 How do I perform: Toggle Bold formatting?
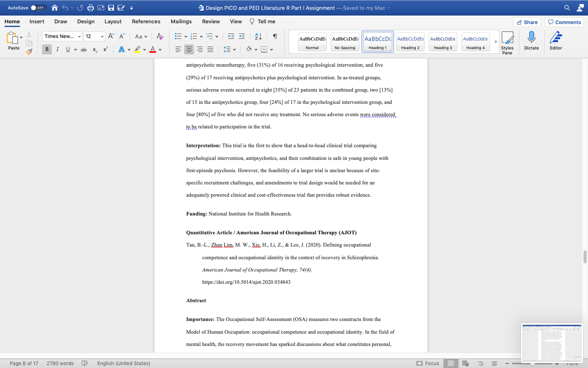pos(47,49)
